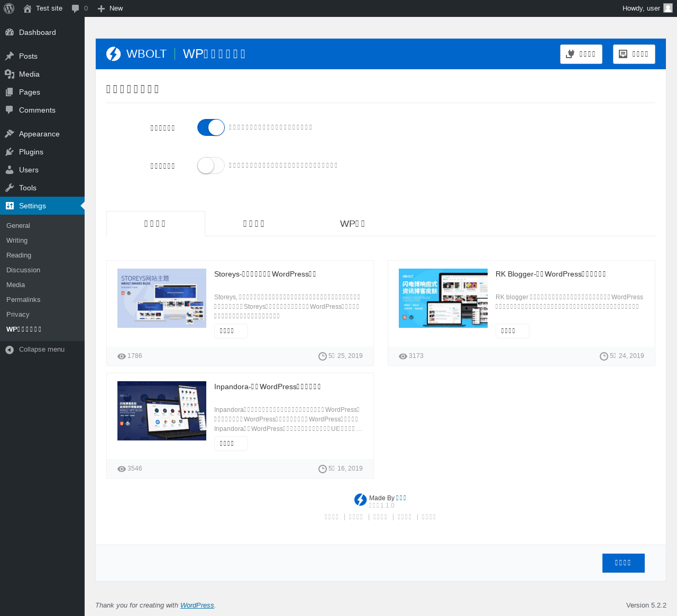Click the blue save button at the bottom right
677x616 pixels.
624,563
